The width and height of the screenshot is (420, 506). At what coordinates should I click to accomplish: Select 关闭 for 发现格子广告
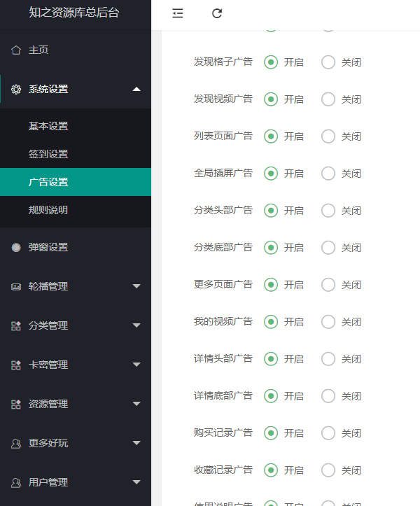tap(328, 62)
